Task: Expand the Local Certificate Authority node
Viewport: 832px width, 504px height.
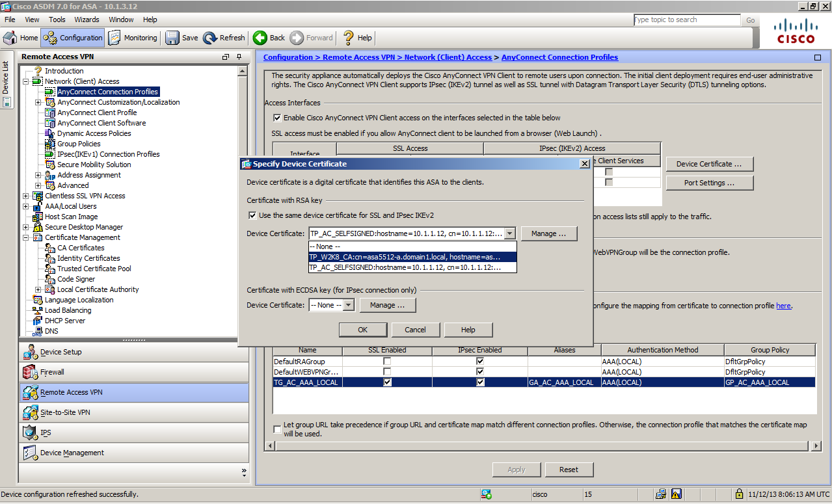Action: click(x=38, y=289)
